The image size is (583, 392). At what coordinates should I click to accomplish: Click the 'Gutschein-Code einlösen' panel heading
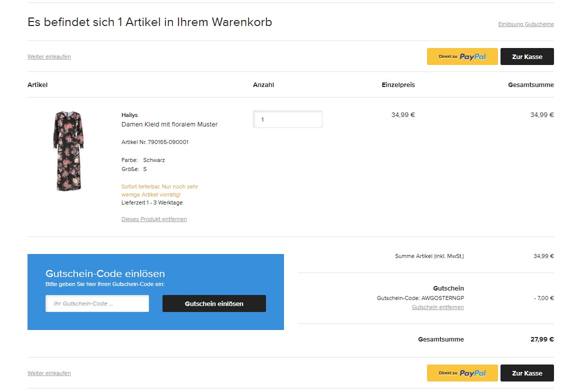click(x=105, y=273)
